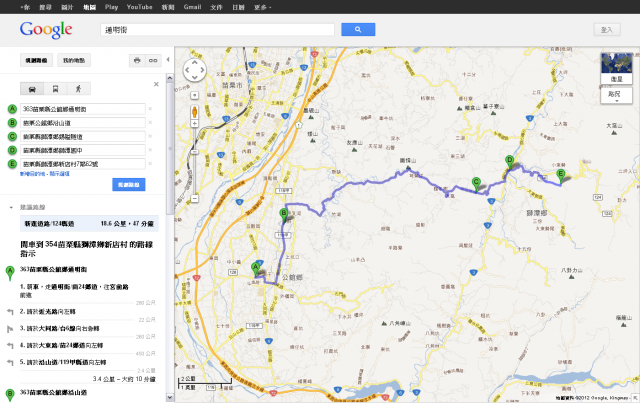
Task: Click the Street View pegman icon
Action: 195,111
